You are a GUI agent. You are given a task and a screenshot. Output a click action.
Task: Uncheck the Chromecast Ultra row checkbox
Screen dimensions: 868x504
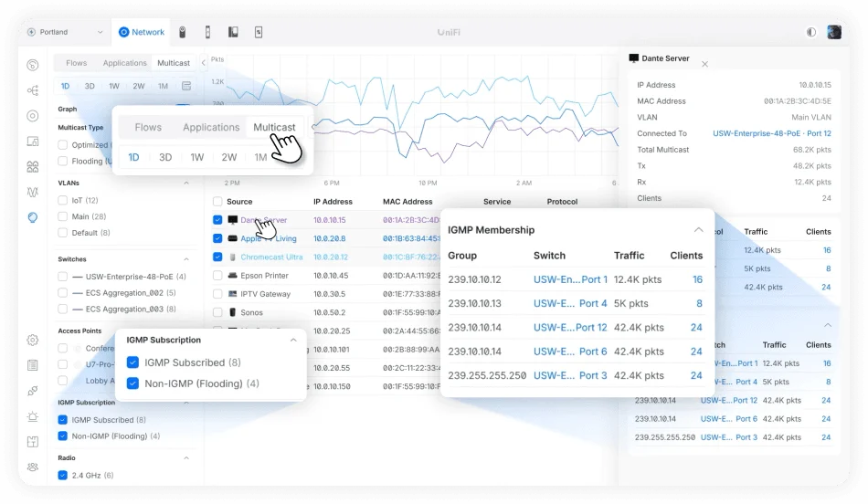tap(217, 257)
